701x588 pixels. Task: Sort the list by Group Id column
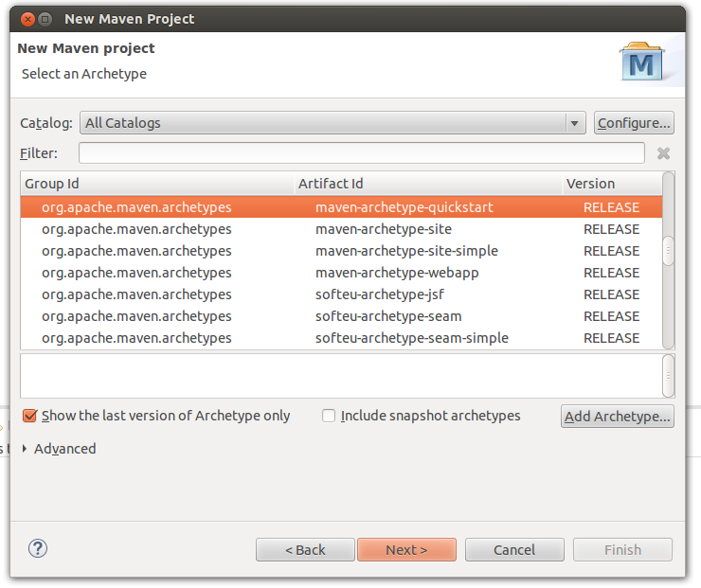tap(157, 184)
